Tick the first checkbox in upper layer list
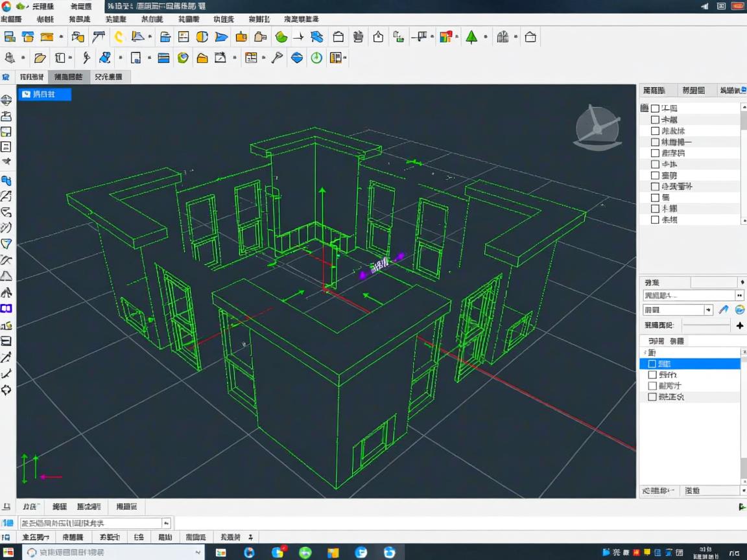747x560 pixels. coord(655,109)
